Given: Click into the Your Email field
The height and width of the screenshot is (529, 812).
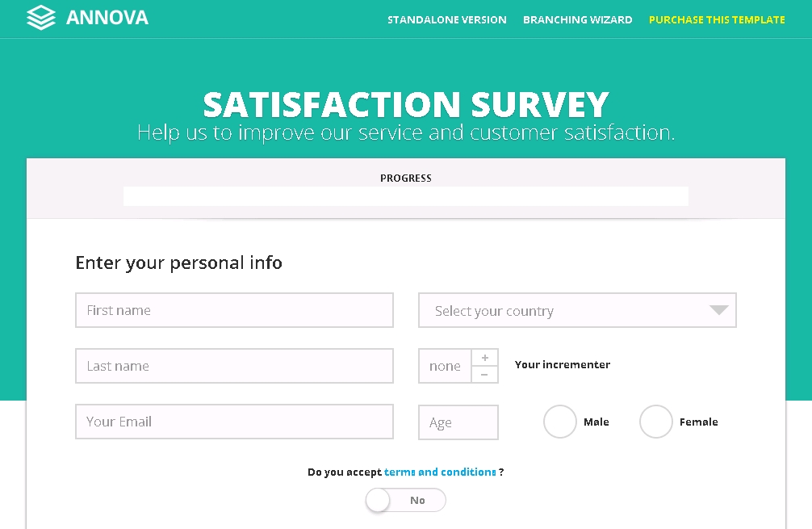Looking at the screenshot, I should tap(234, 422).
